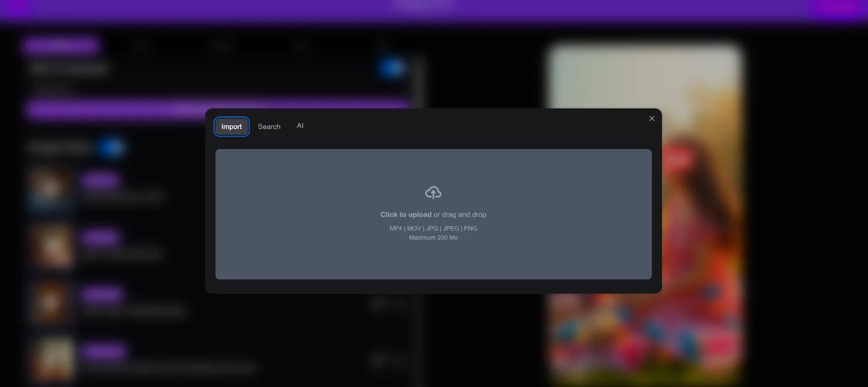Image resolution: width=868 pixels, height=387 pixels.
Task: Click the left panel's vertical scrollbar
Action: [x=419, y=80]
